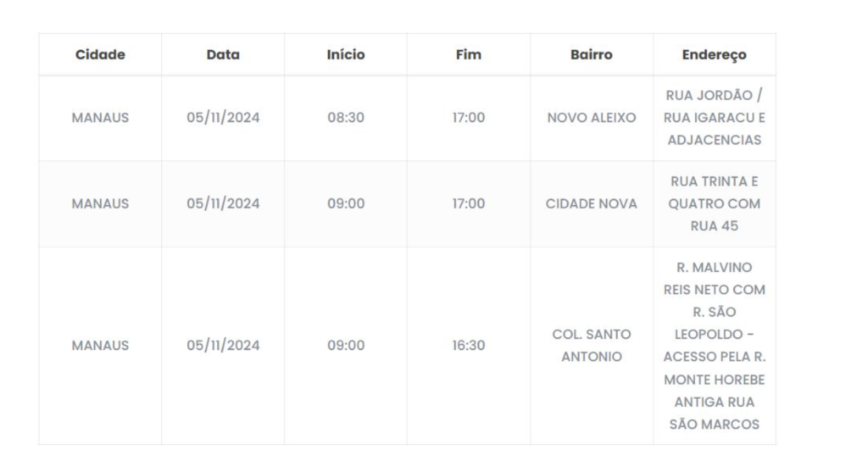Image resolution: width=868 pixels, height=472 pixels.
Task: Click the Cidade column header
Action: tap(100, 55)
